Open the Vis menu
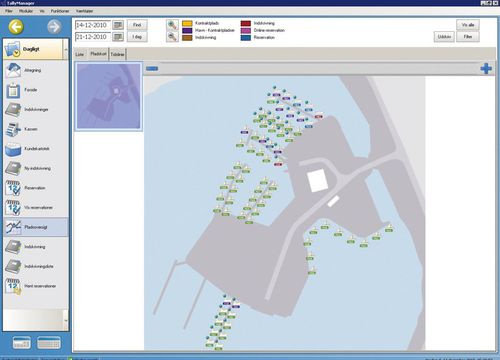 click(x=42, y=11)
